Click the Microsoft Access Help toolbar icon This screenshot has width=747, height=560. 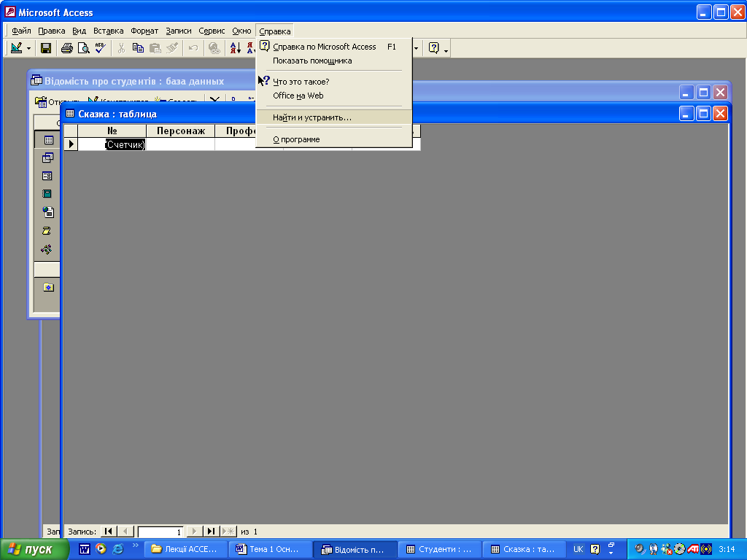[x=433, y=48]
